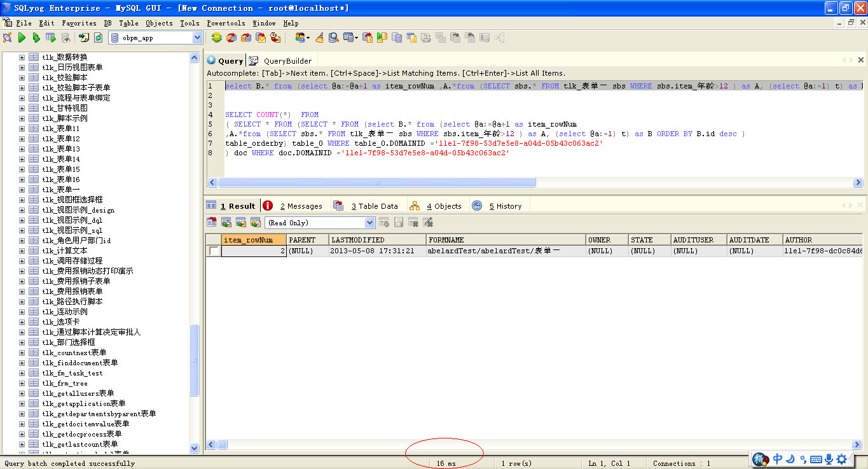Click the 4 Objects hierarchy icon
The height and width of the screenshot is (469, 868).
[x=415, y=206]
